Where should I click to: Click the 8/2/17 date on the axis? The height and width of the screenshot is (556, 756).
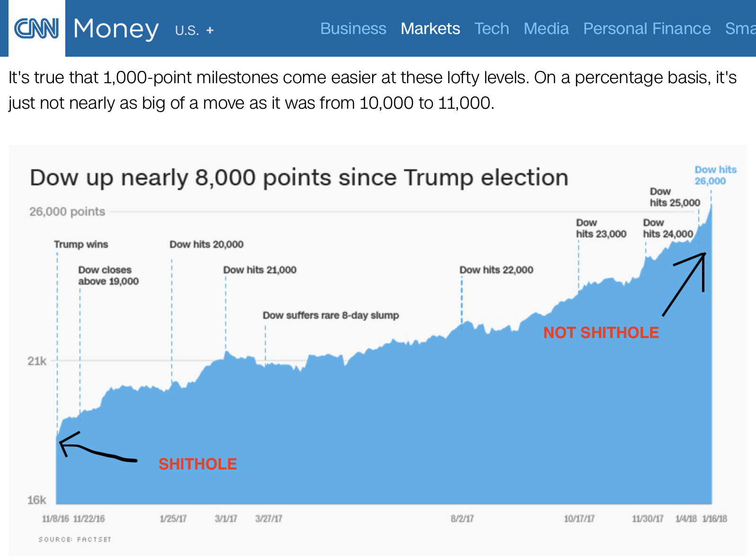tap(462, 519)
